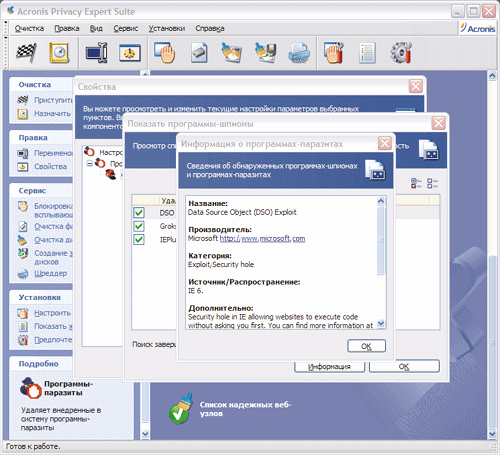Click the hand with wrench configure toolbar icon

click(333, 53)
